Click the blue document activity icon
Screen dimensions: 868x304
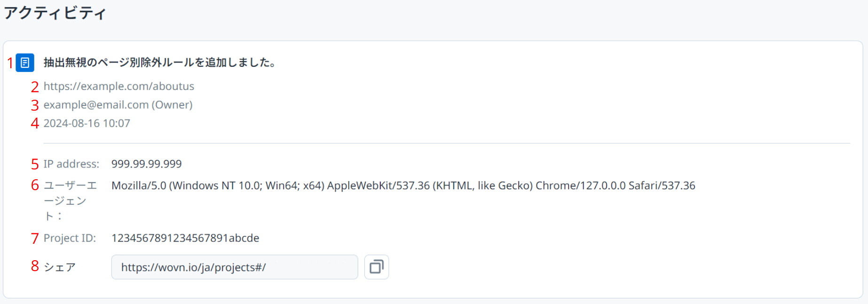click(25, 63)
